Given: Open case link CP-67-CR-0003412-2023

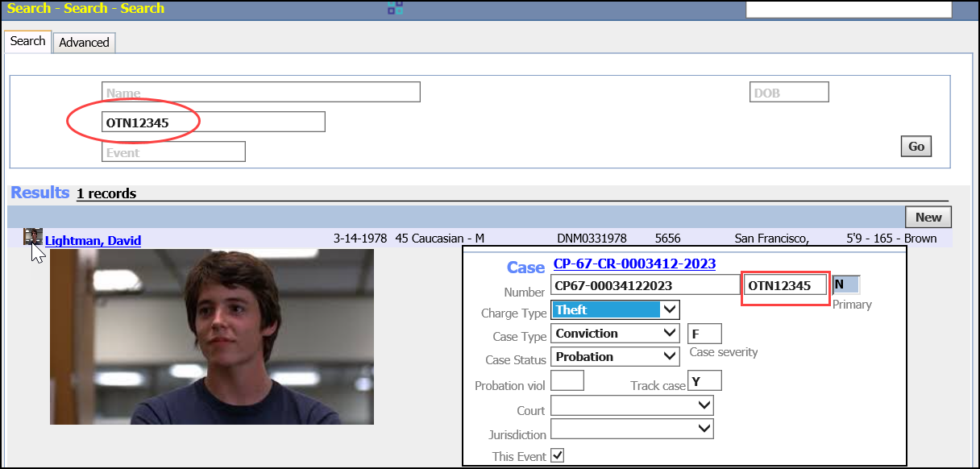Looking at the screenshot, I should (x=634, y=264).
